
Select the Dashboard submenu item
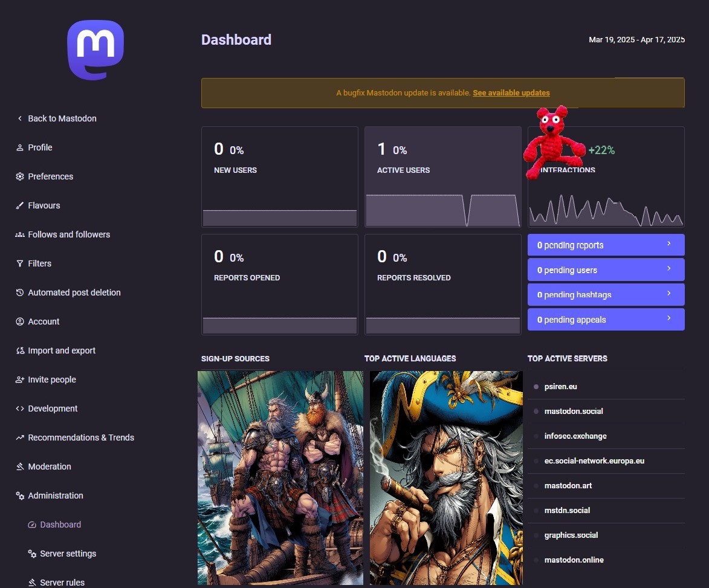pyautogui.click(x=60, y=525)
